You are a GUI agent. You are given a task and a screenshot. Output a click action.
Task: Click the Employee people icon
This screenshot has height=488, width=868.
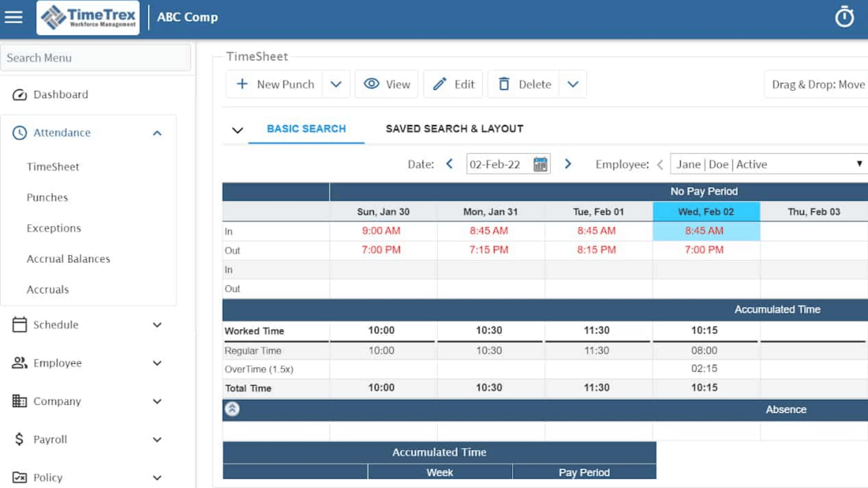click(19, 363)
